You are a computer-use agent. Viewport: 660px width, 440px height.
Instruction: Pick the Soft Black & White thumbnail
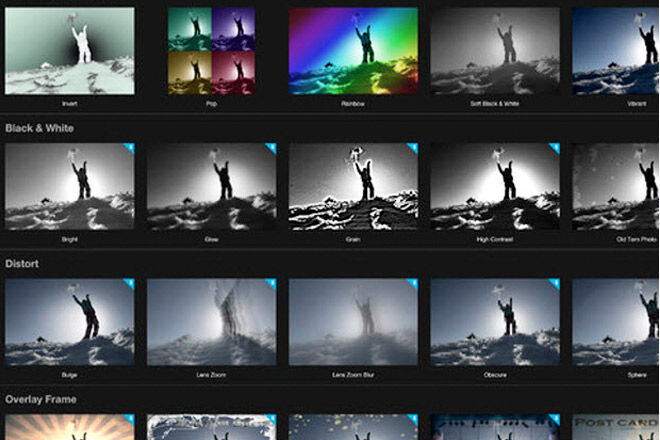(495, 51)
